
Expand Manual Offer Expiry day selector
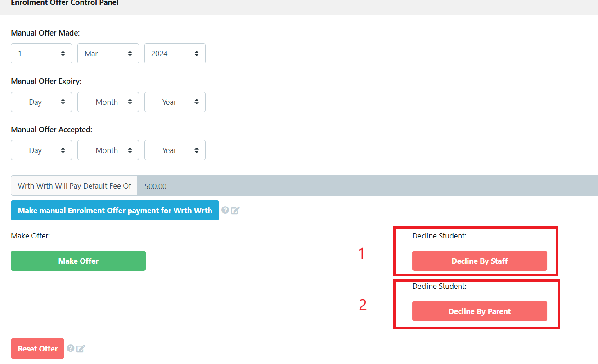pos(41,102)
